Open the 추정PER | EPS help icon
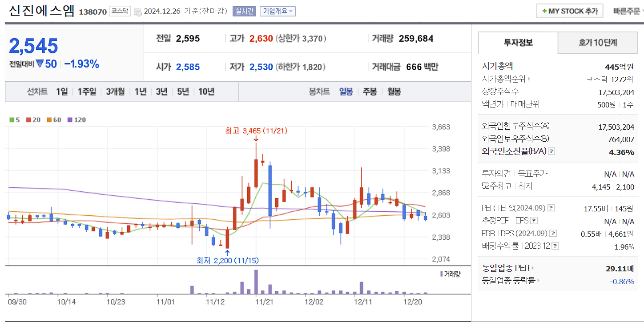The width and height of the screenshot is (644, 322). (534, 220)
